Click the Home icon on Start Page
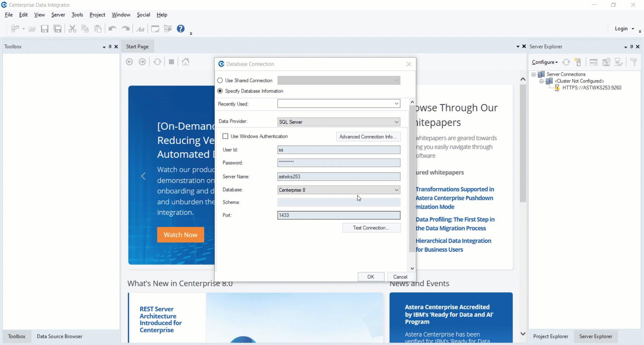This screenshot has height=345, width=644. coord(185,62)
